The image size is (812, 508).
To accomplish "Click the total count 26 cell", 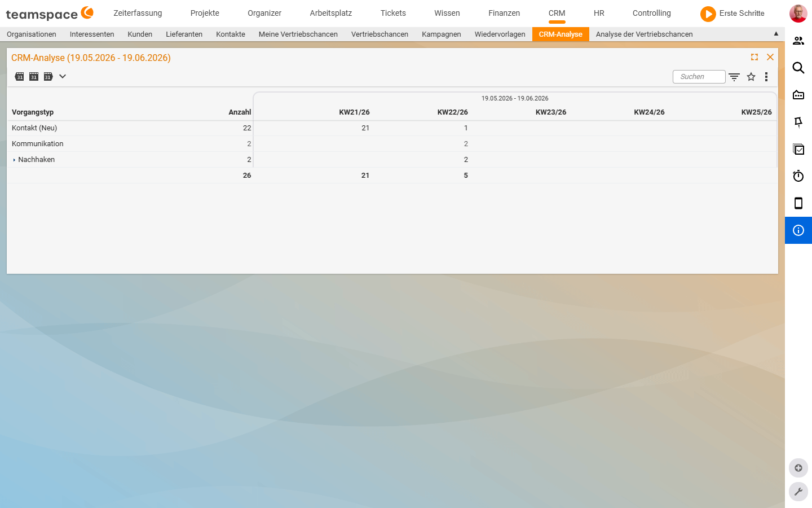I will pyautogui.click(x=247, y=176).
